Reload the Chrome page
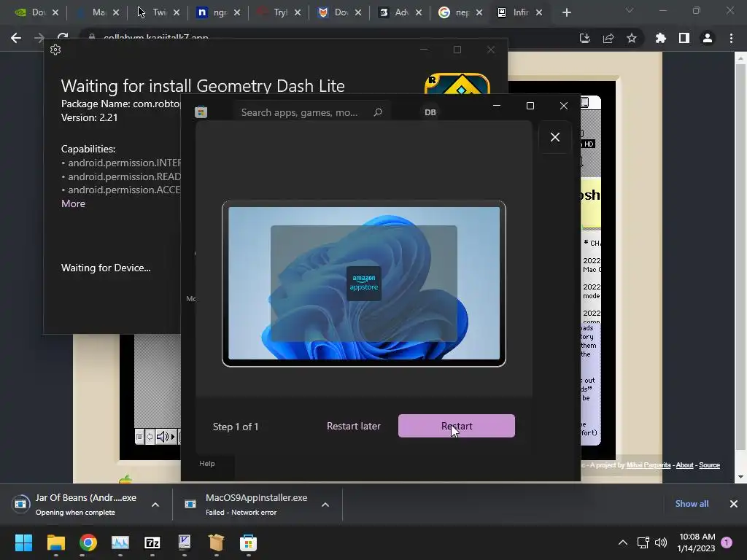 click(x=63, y=36)
